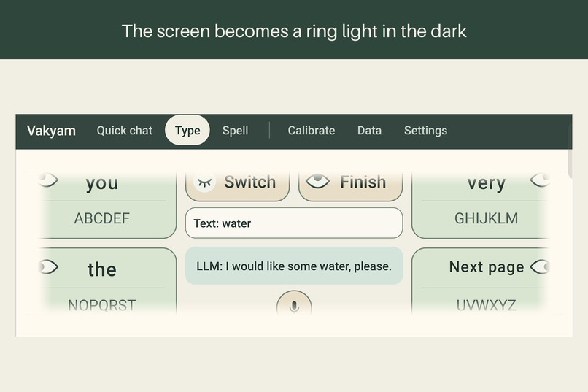588x392 pixels.
Task: Click the ABCDEF letter group text
Action: 102,218
